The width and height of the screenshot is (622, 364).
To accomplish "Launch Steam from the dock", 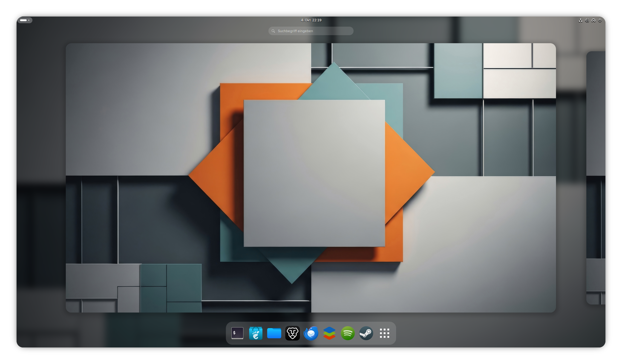I will pyautogui.click(x=366, y=333).
